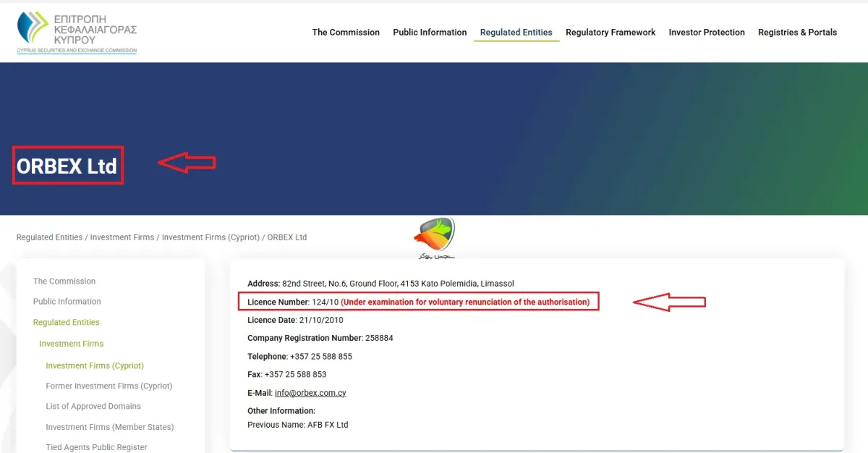Select Public Information in sidebar
Screen dimensions: 868x453
(67, 302)
